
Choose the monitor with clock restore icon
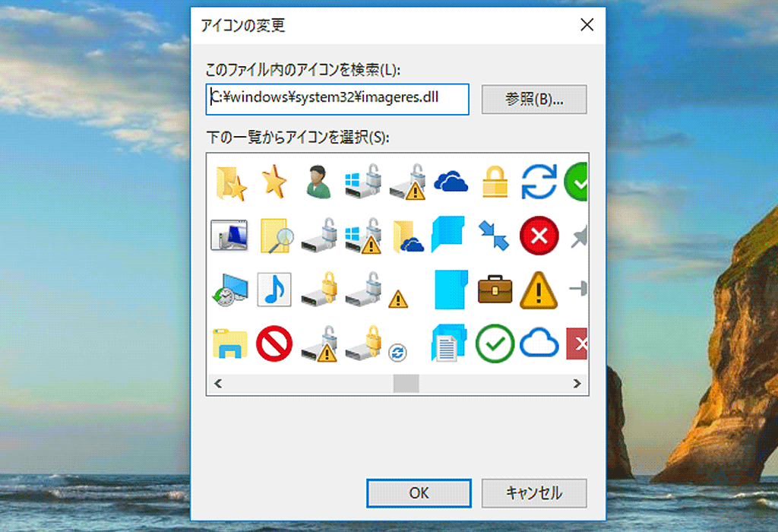click(229, 290)
